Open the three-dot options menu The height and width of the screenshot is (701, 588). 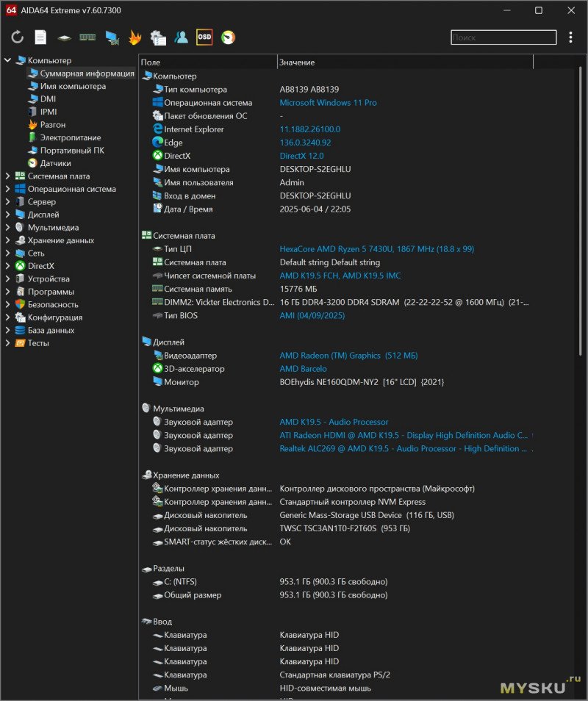pyautogui.click(x=570, y=37)
